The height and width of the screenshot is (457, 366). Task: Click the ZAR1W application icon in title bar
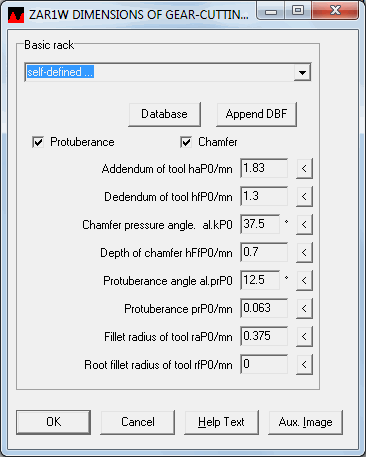[x=16, y=15]
